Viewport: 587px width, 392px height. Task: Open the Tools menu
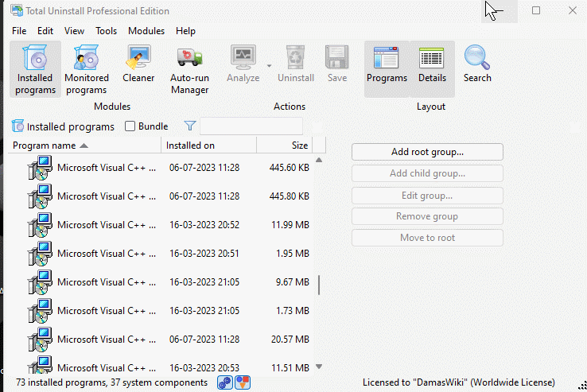tap(106, 31)
